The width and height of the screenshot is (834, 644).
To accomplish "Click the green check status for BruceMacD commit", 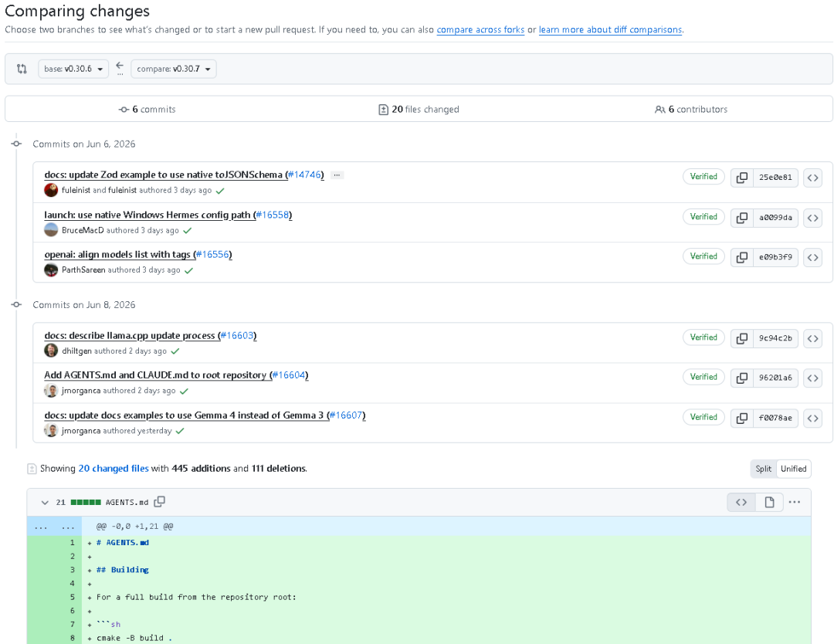I will pos(187,231).
